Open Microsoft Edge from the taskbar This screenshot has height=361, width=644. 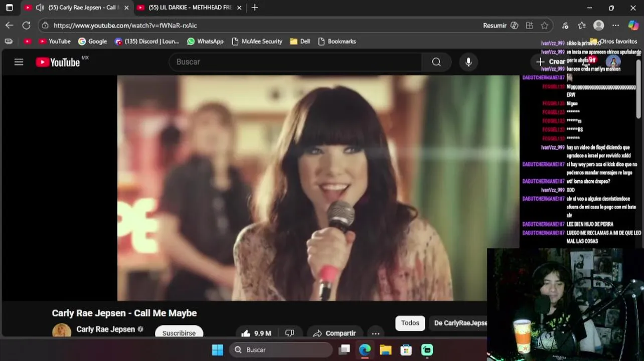click(x=365, y=349)
